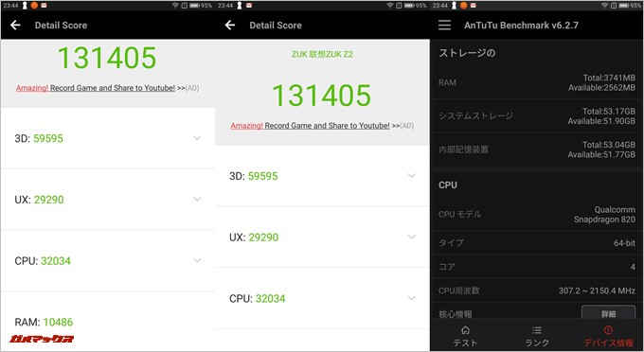Switch to ランク tab
This screenshot has width=644, height=352.
(x=537, y=337)
